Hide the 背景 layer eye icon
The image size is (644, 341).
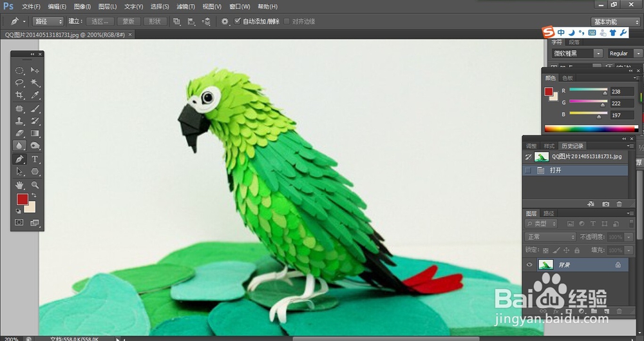(529, 265)
